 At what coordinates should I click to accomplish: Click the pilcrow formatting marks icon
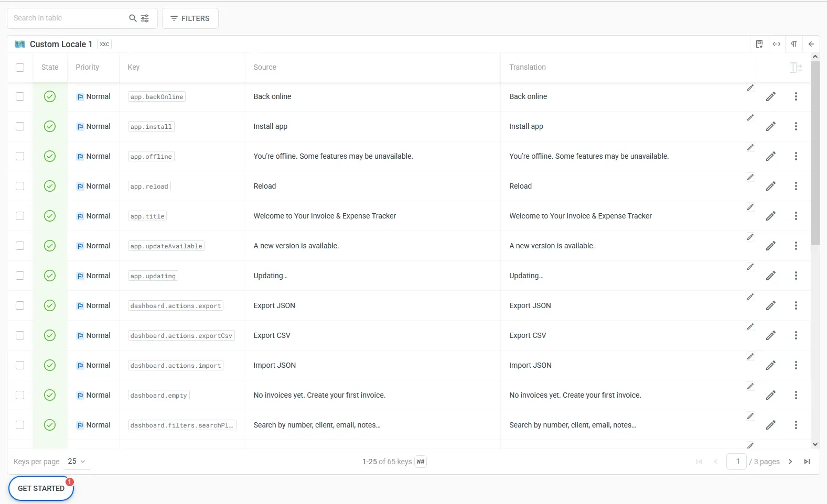pyautogui.click(x=794, y=44)
